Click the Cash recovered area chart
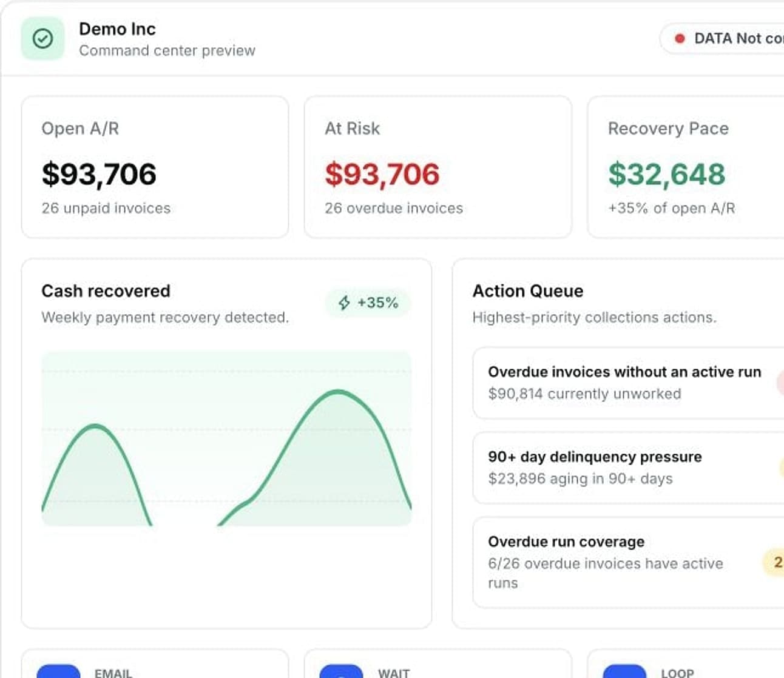 click(226, 438)
